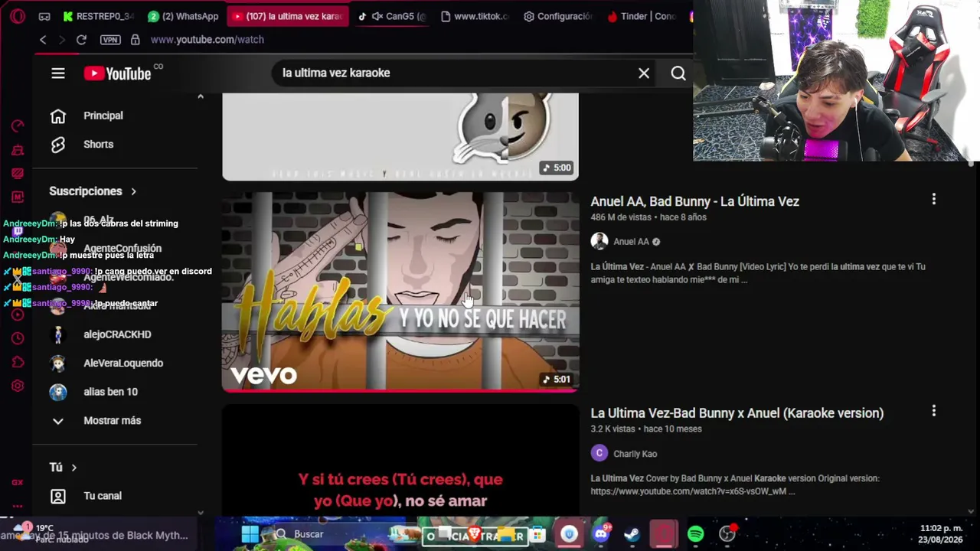The height and width of the screenshot is (551, 980).
Task: Open title Anuel AA, Bad Bunny - La Última Vez
Action: tap(694, 201)
